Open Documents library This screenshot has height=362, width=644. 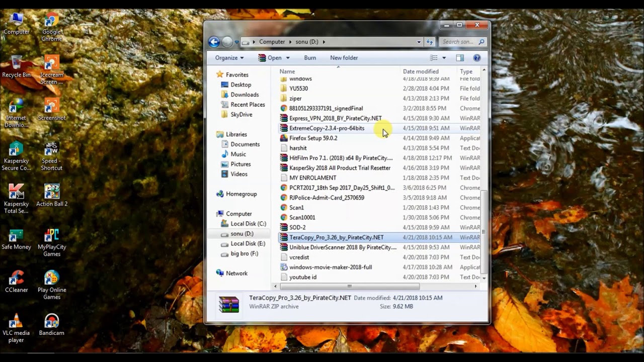coord(245,144)
